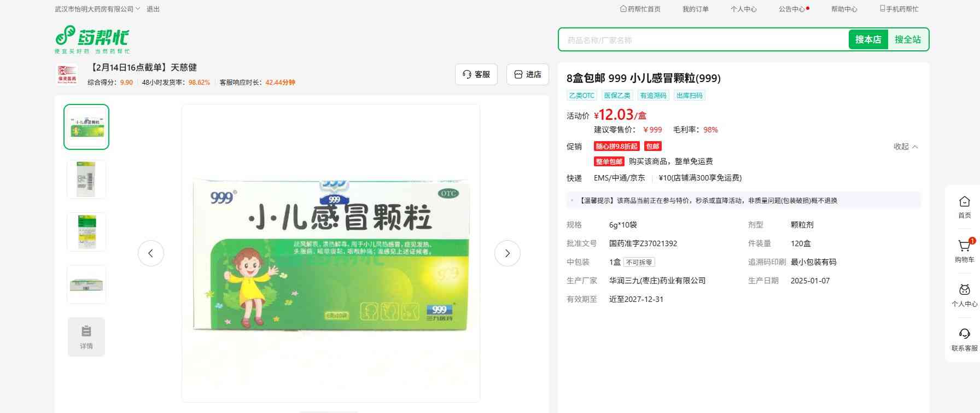980x413 pixels.
Task: Click the 搜全站 search button
Action: [907, 39]
